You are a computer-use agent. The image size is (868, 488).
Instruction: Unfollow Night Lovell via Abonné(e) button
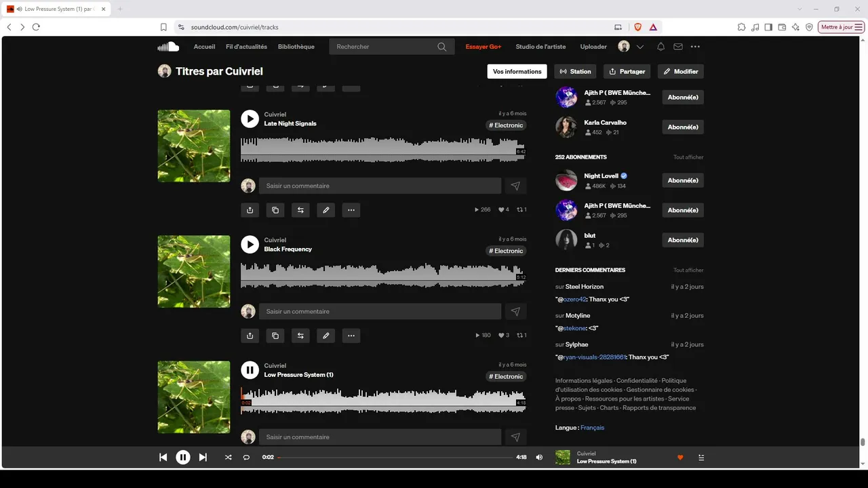click(683, 180)
